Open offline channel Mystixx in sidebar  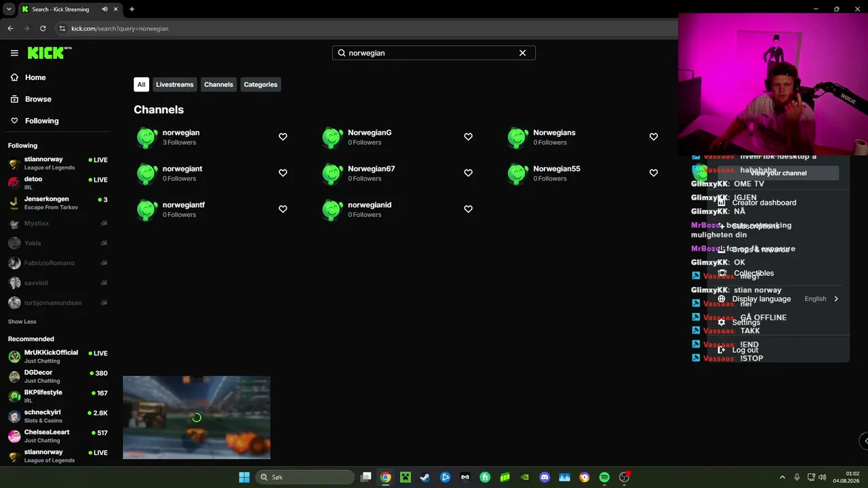(58, 223)
